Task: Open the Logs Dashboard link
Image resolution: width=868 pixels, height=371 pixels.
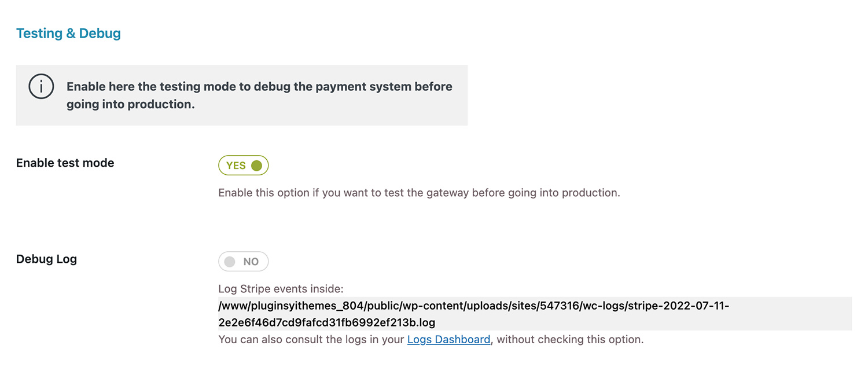Action: click(448, 340)
